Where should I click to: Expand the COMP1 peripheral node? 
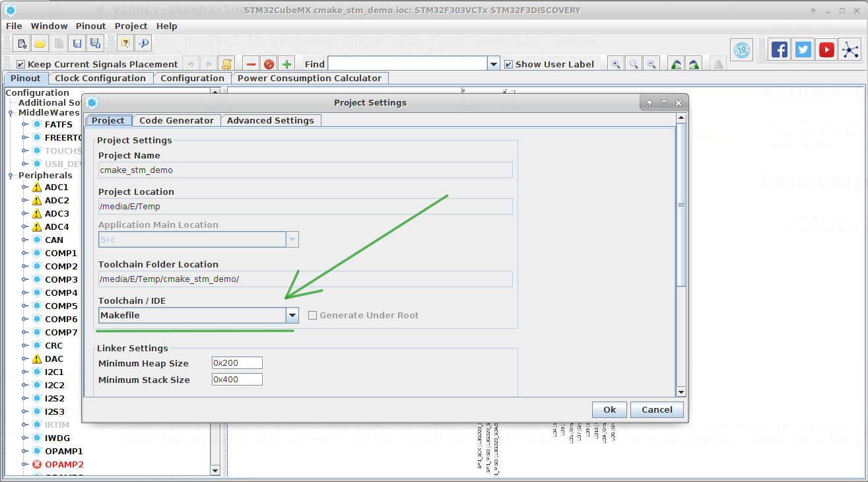click(25, 254)
